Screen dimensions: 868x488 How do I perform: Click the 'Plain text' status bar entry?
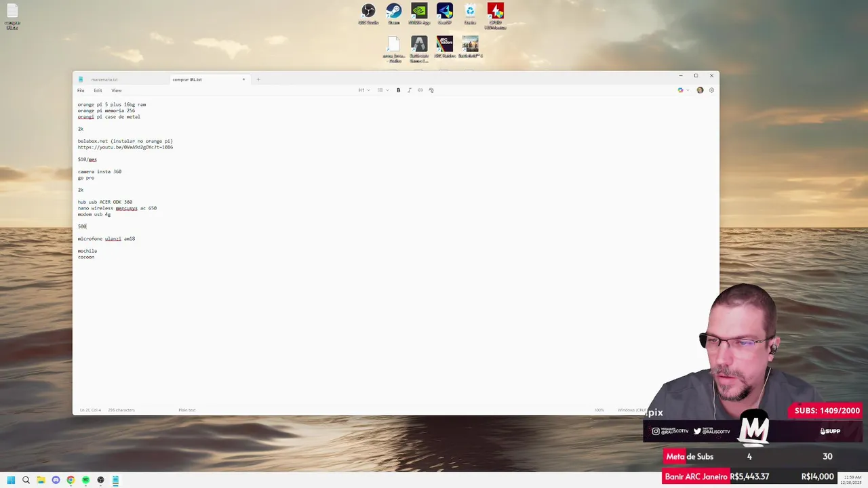tap(187, 410)
